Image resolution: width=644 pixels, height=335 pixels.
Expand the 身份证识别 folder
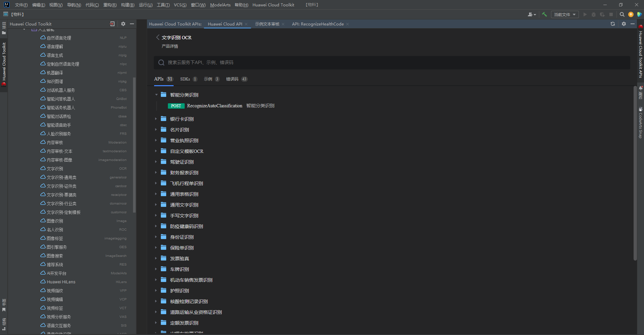(x=156, y=237)
